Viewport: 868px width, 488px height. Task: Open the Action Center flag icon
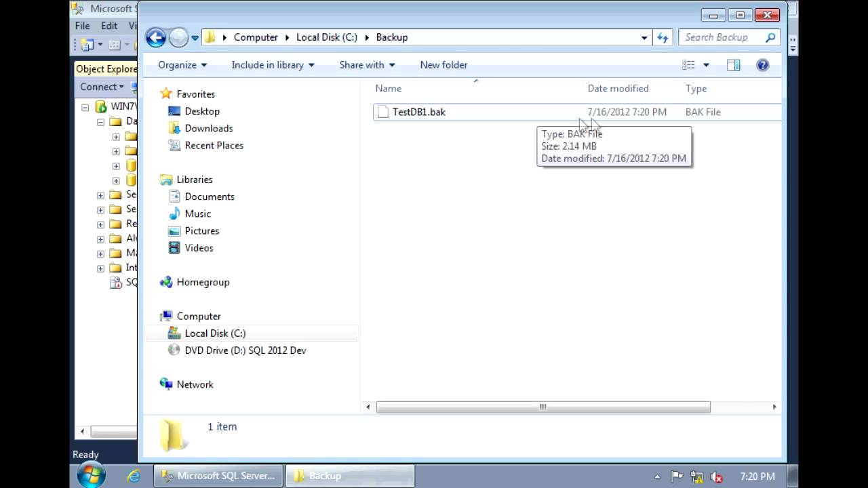[x=677, y=476]
